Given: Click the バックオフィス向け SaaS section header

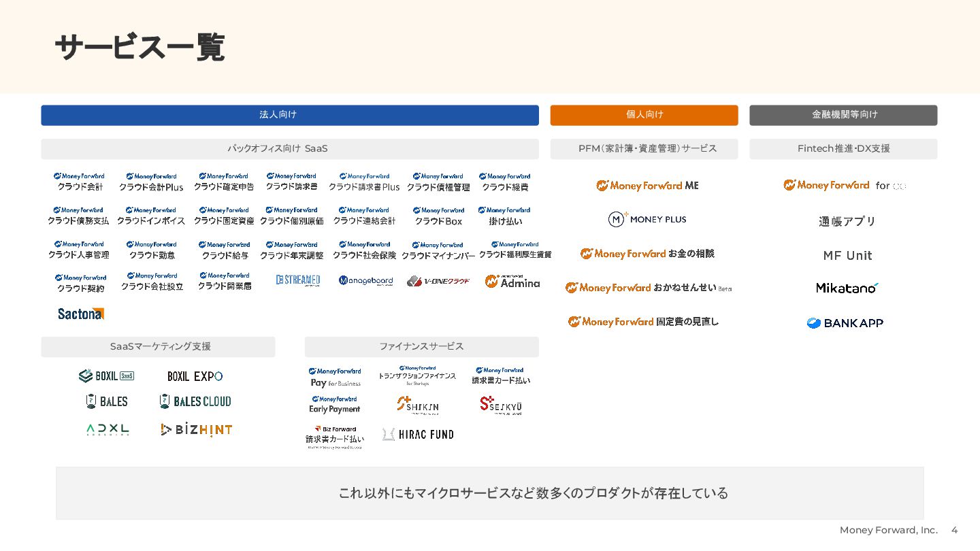Looking at the screenshot, I should coord(290,149).
